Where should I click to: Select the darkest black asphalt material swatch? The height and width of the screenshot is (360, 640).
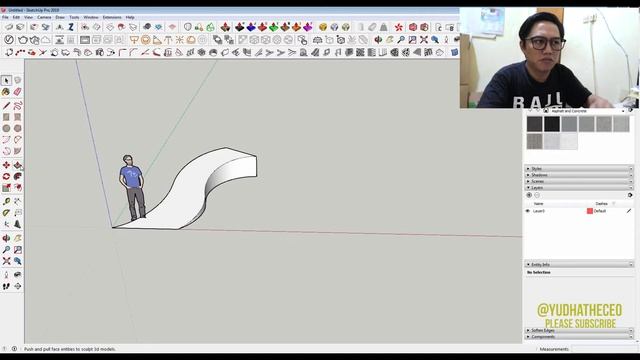[x=552, y=124]
